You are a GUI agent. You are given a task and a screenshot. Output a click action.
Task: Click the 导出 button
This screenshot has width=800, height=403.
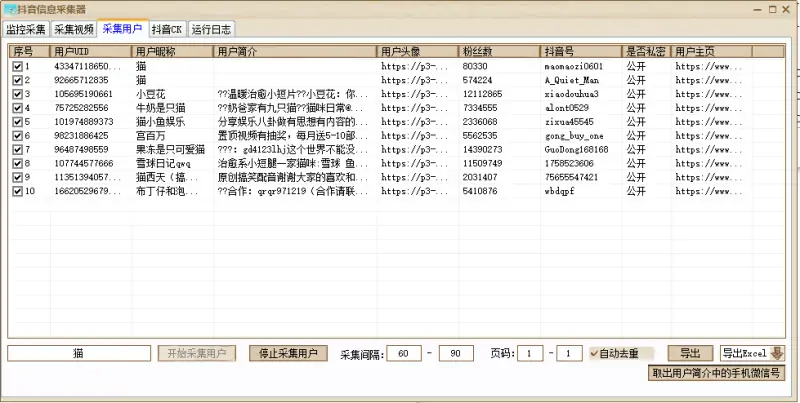pos(690,354)
